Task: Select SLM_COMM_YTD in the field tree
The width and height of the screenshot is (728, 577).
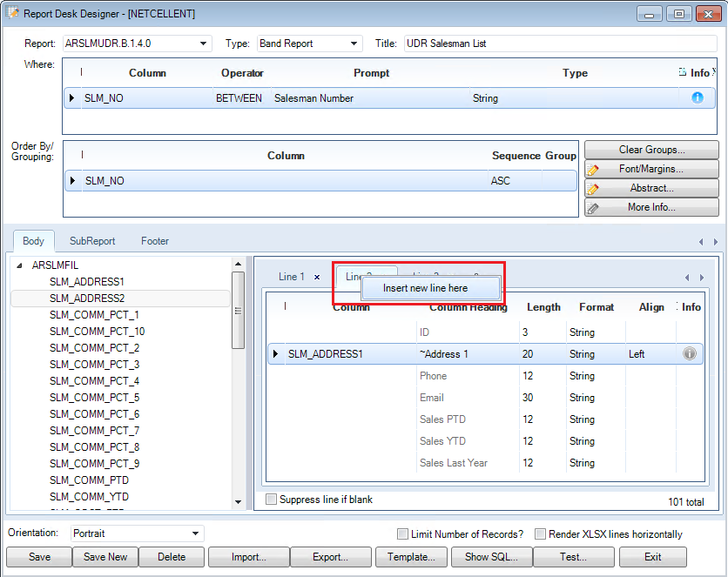Action: pyautogui.click(x=89, y=497)
